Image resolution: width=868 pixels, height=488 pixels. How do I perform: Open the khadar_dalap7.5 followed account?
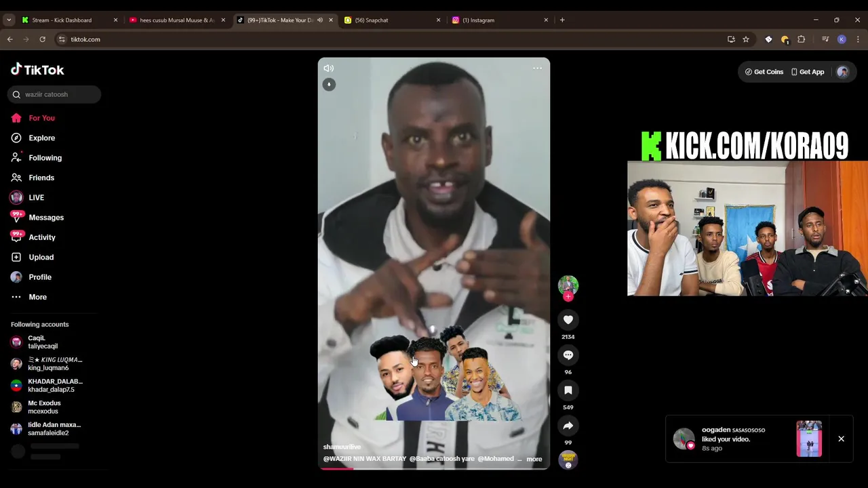47,386
